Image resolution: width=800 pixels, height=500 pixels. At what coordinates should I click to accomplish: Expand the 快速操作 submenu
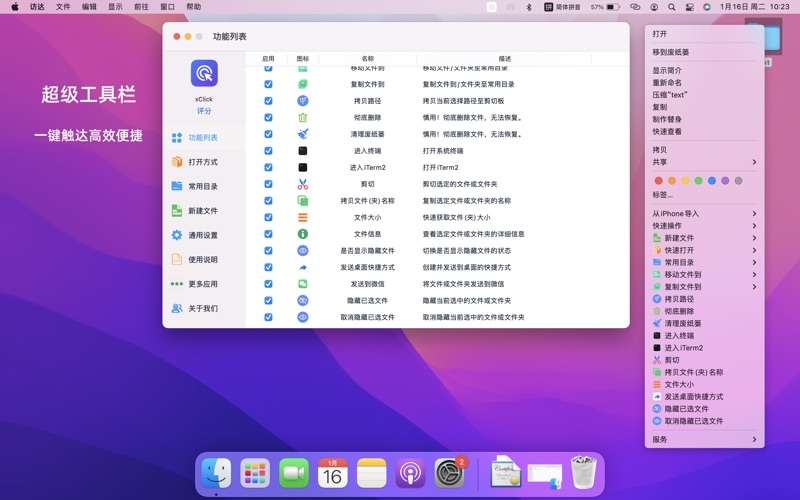click(704, 226)
